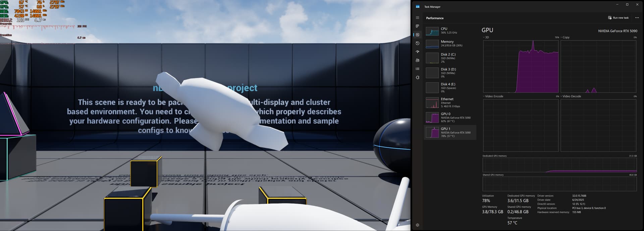Click the Dedicated GPU memory graph

click(559, 165)
